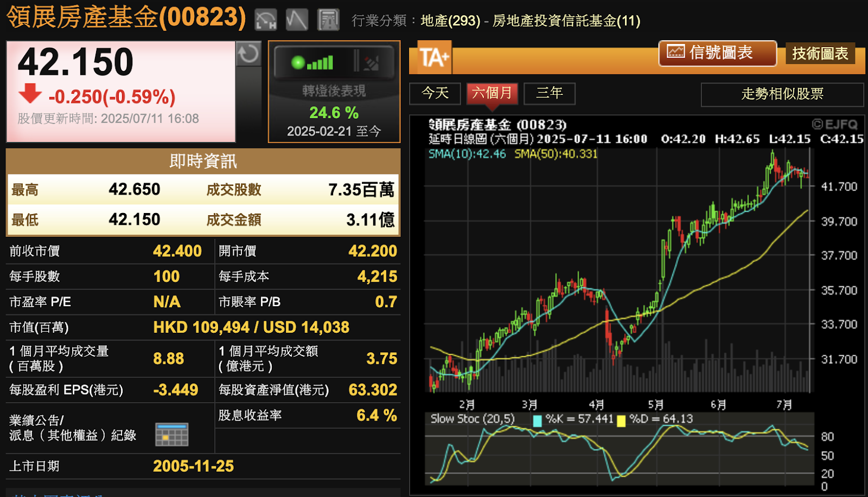
Task: Refresh the stock quote
Action: (x=248, y=54)
